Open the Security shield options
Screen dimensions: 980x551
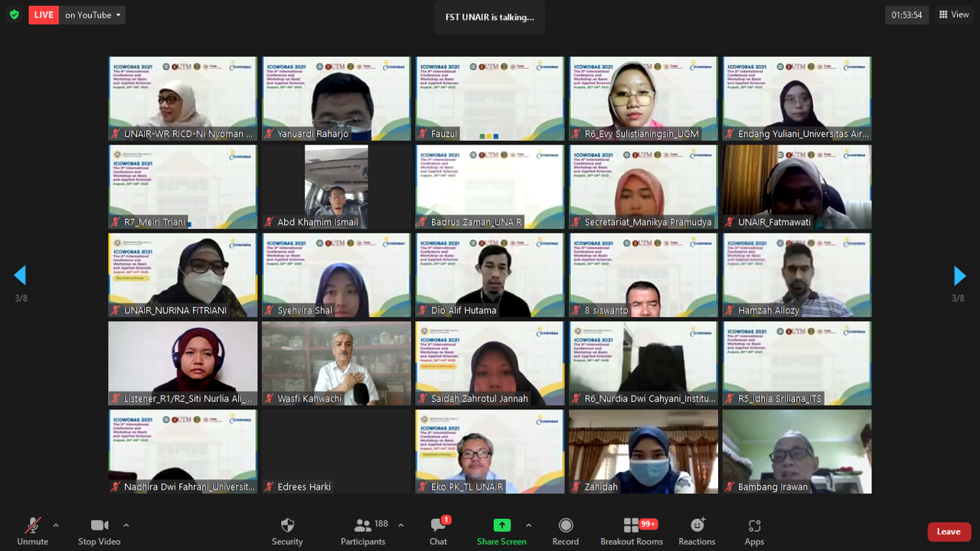(x=287, y=531)
